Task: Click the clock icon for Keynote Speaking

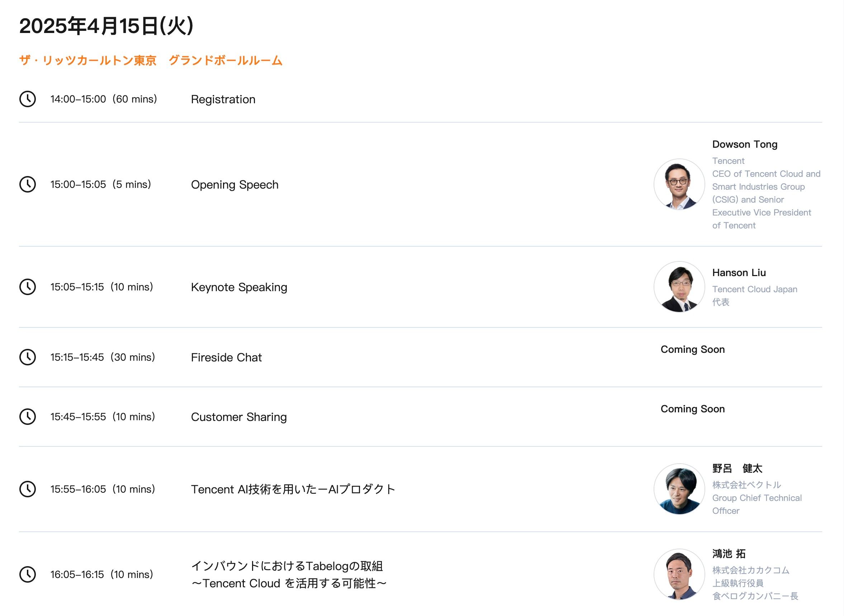Action: tap(28, 287)
